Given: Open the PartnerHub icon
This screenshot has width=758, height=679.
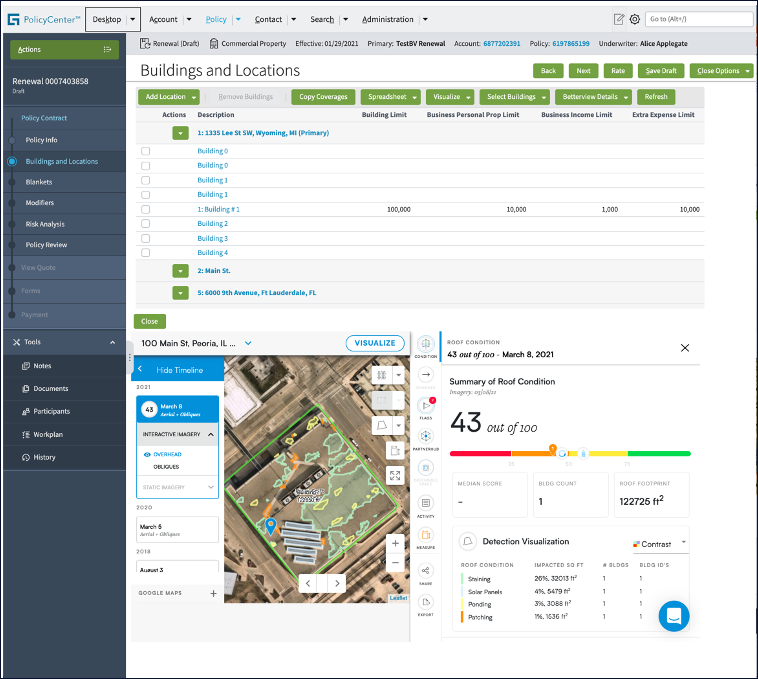Looking at the screenshot, I should [x=425, y=436].
